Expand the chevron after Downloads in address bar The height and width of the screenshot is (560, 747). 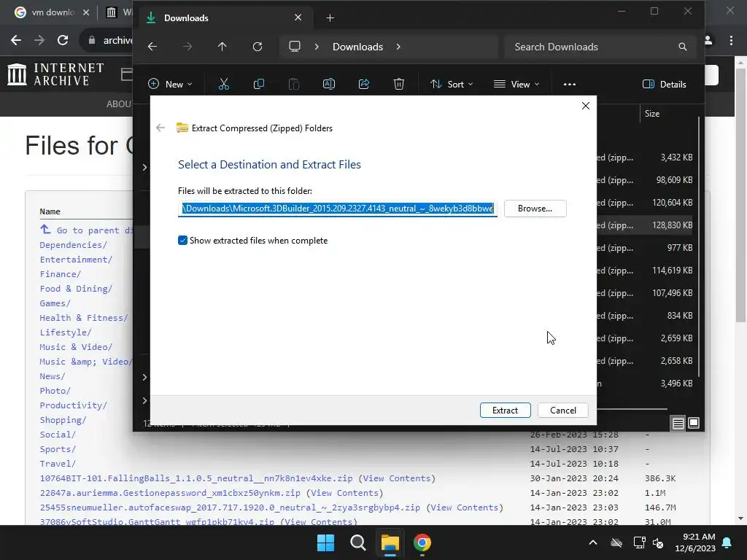(x=398, y=47)
